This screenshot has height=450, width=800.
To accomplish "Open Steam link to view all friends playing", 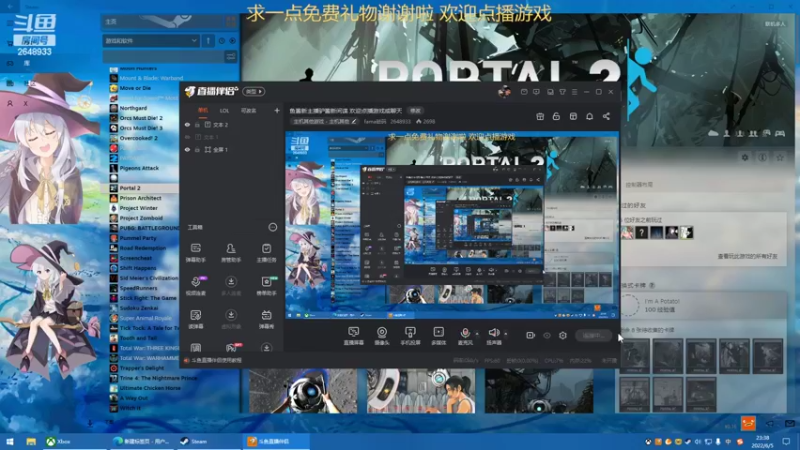I will [x=747, y=257].
